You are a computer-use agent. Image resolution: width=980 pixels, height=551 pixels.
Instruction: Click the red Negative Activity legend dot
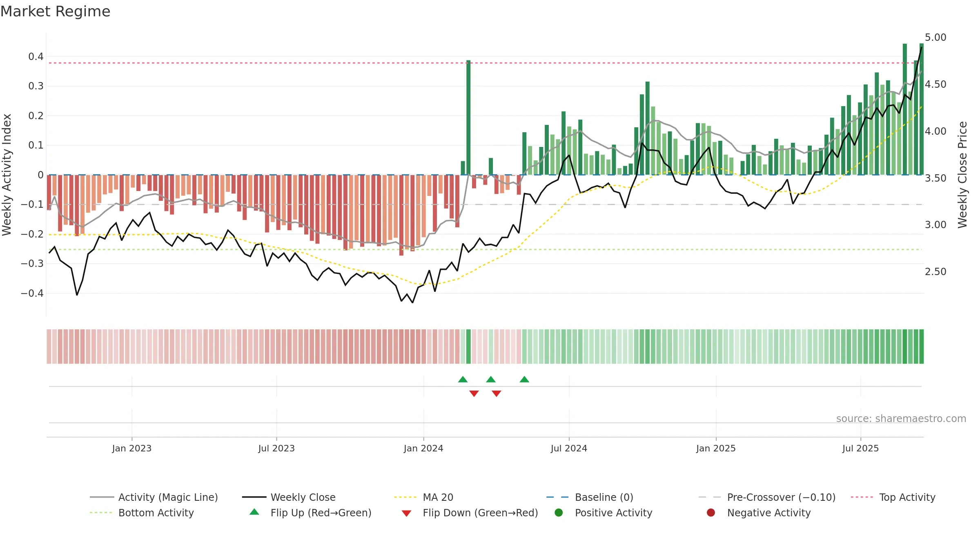tap(711, 513)
